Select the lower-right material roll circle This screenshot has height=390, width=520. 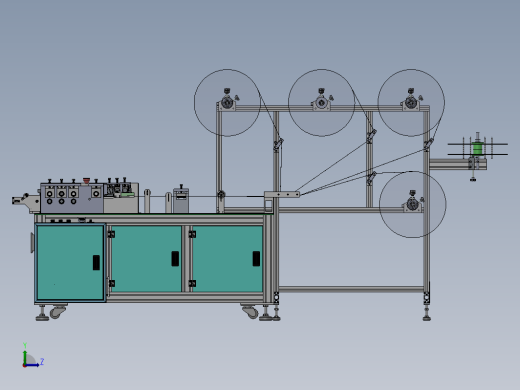click(x=413, y=204)
